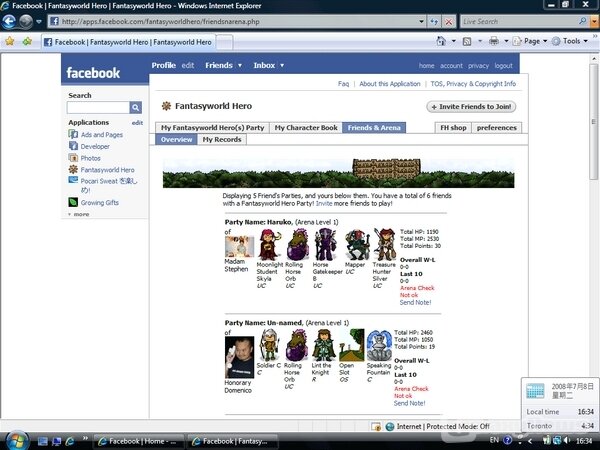Open Growing Gifts from the sidebar
The image size is (600, 450).
pos(72,202)
